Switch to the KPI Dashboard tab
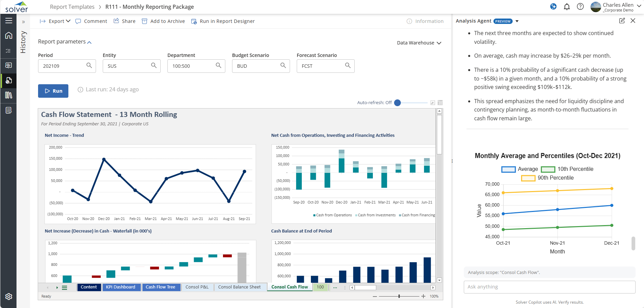This screenshot has width=644, height=308. click(121, 287)
